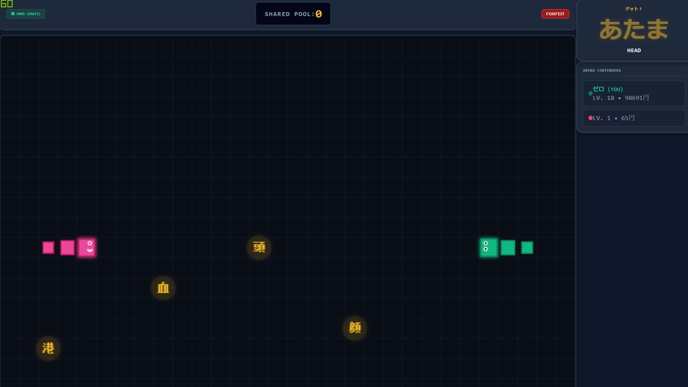688x387 pixels.
Task: Select the 頭 kanji token
Action: [x=259, y=247]
